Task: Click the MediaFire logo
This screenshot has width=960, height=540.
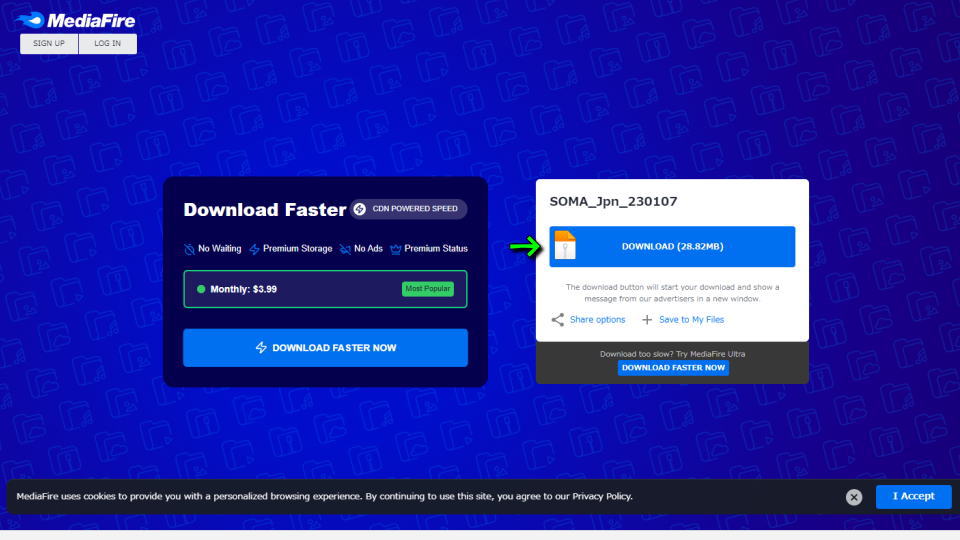Action: click(75, 20)
